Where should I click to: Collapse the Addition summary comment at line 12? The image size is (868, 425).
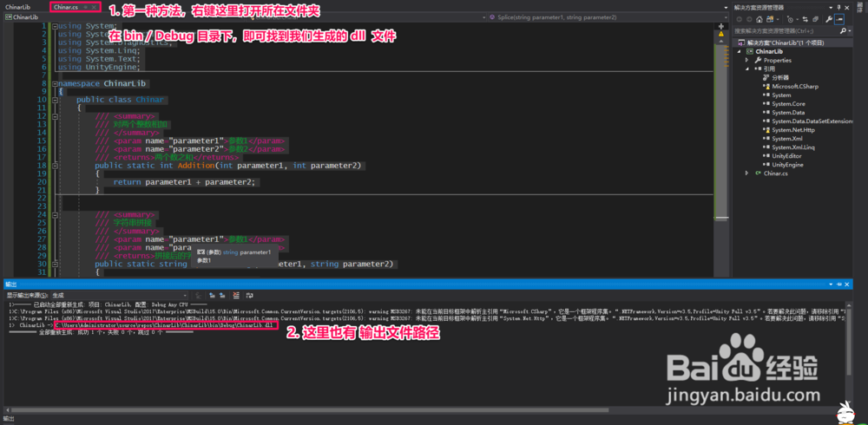(54, 117)
